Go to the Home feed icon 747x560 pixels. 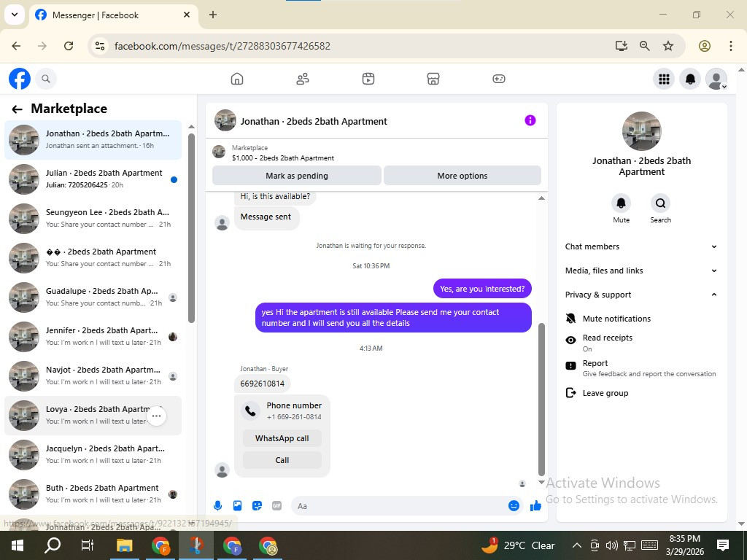pyautogui.click(x=237, y=79)
